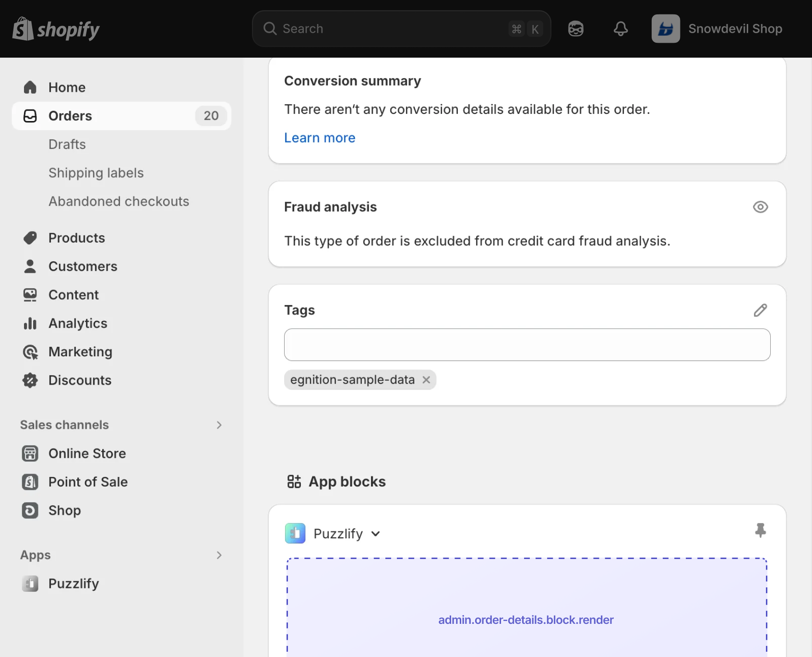
Task: Click into the Tags input field
Action: click(527, 345)
